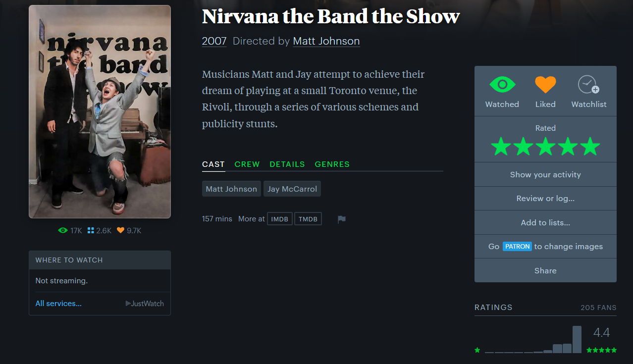Open the 205 FANS link
633x364 pixels.
tap(598, 308)
